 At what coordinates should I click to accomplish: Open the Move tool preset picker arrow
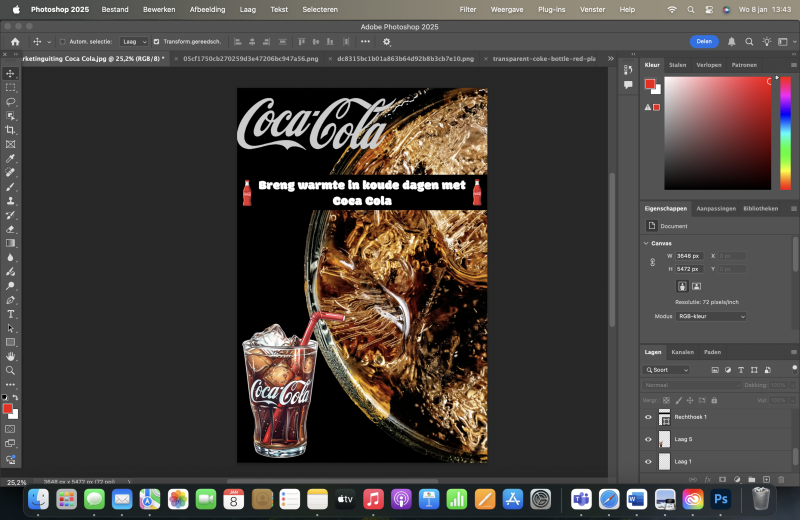coord(49,42)
